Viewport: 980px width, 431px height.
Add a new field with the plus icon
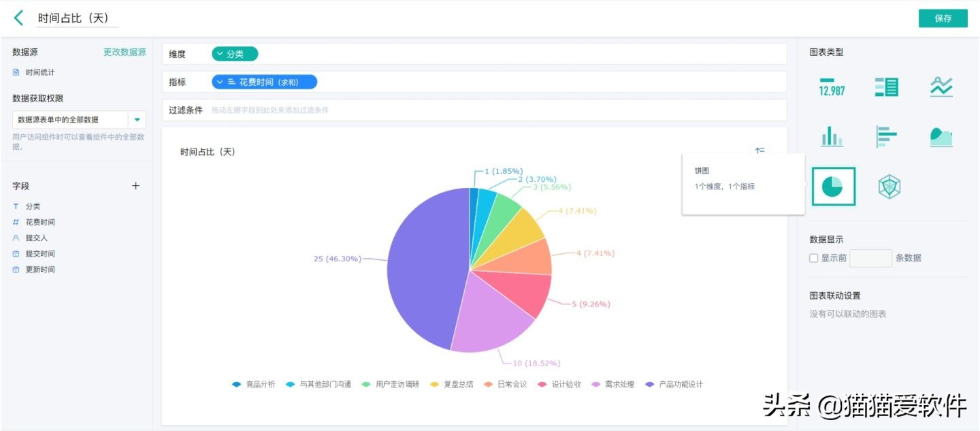click(x=135, y=186)
